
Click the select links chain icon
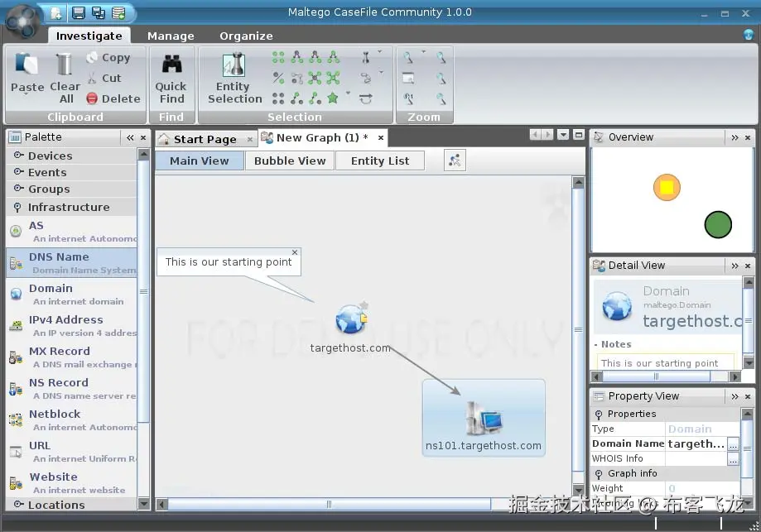[x=366, y=78]
